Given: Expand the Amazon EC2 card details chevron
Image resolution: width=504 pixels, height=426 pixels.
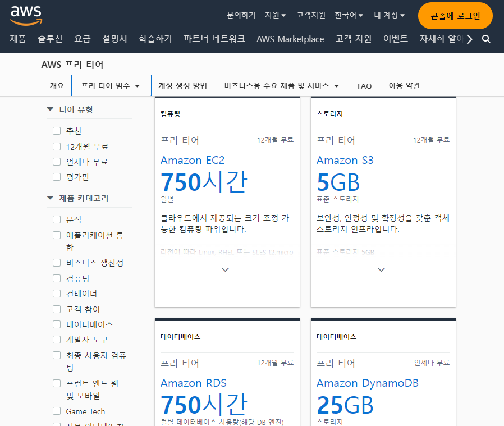Looking at the screenshot, I should (225, 269).
